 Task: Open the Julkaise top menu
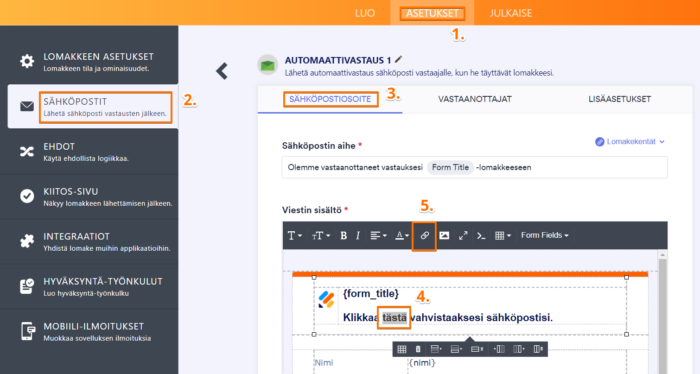click(x=510, y=13)
